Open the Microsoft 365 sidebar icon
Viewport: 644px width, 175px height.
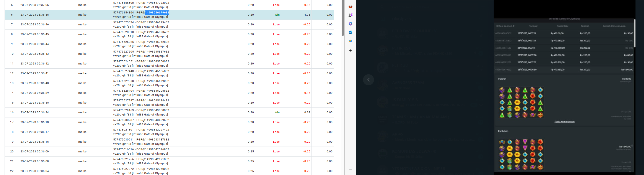(351, 24)
